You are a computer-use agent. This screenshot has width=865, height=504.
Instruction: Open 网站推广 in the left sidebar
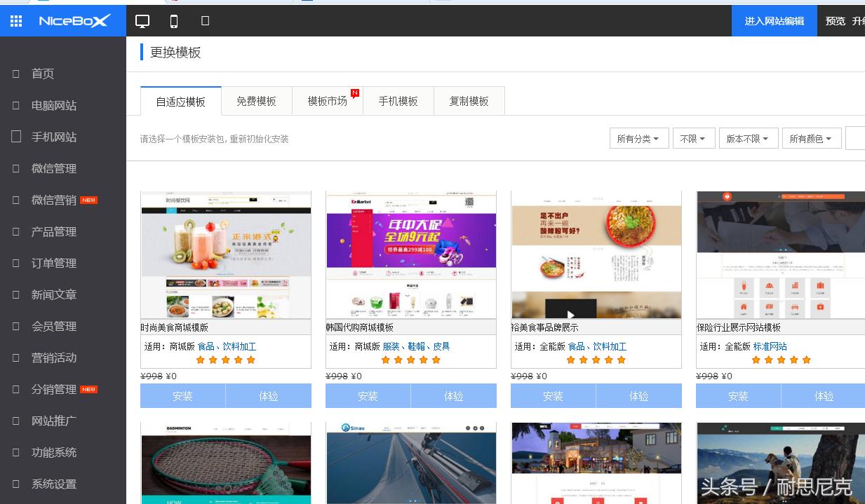(x=46, y=421)
